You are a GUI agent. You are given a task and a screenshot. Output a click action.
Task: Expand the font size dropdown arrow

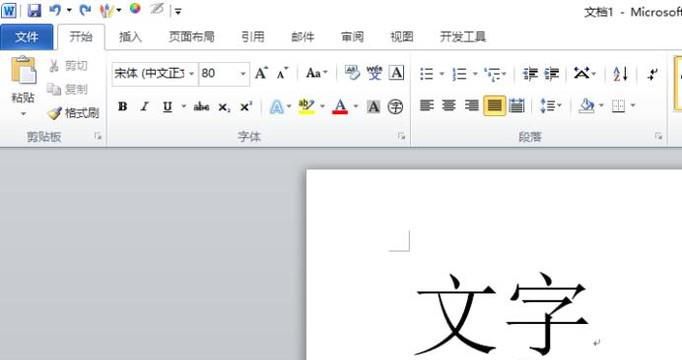243,73
